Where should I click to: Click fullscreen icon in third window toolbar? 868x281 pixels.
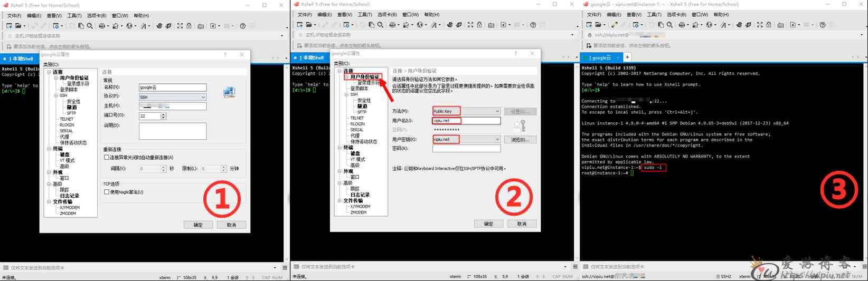pos(760,25)
